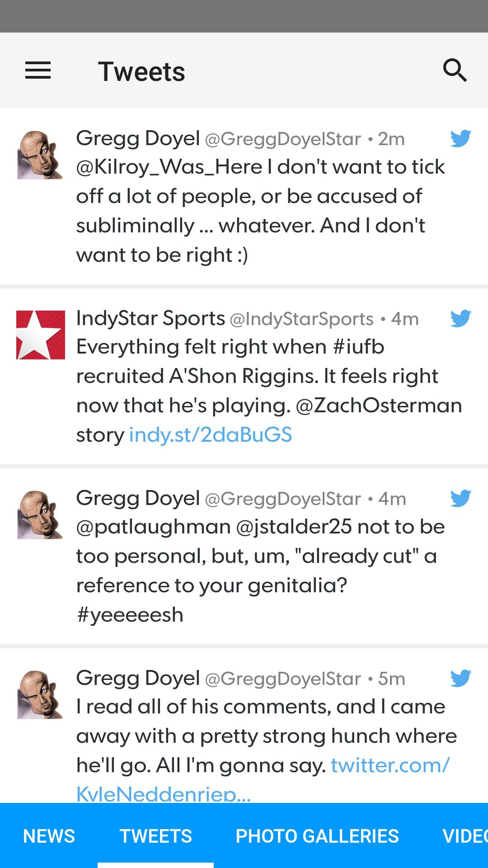
Task: Select the Tweets tab
Action: pos(156,836)
